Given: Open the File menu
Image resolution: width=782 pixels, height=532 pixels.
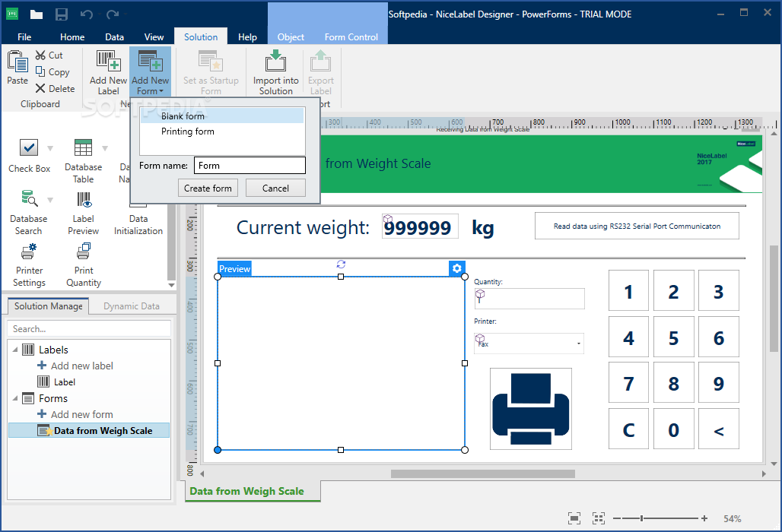Looking at the screenshot, I should (24, 37).
